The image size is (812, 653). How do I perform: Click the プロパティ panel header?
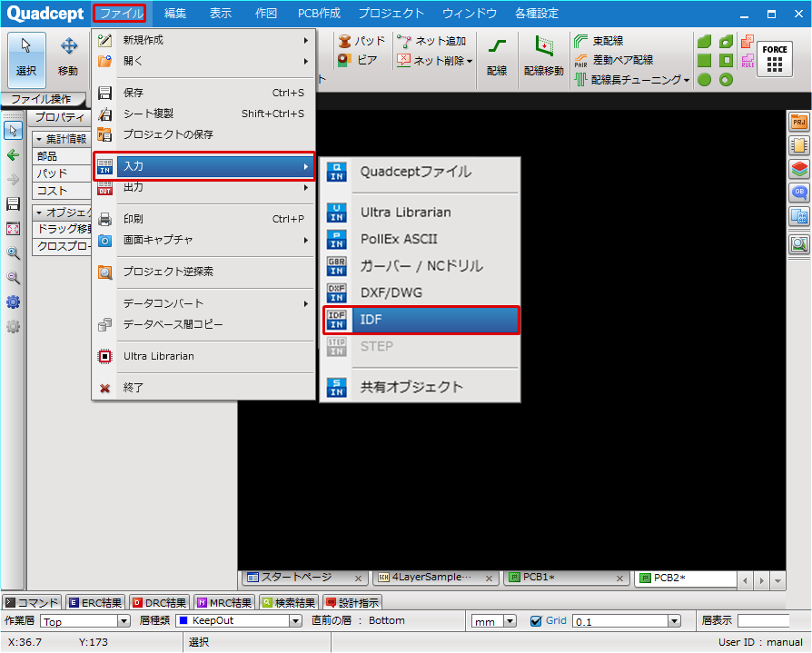(x=60, y=117)
